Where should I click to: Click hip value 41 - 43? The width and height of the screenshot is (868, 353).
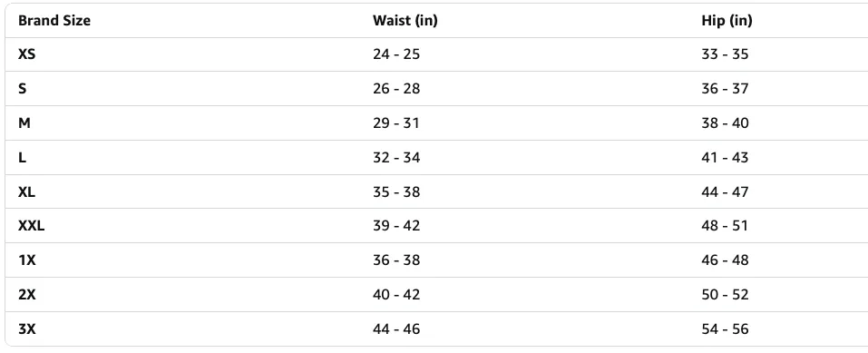(x=726, y=157)
